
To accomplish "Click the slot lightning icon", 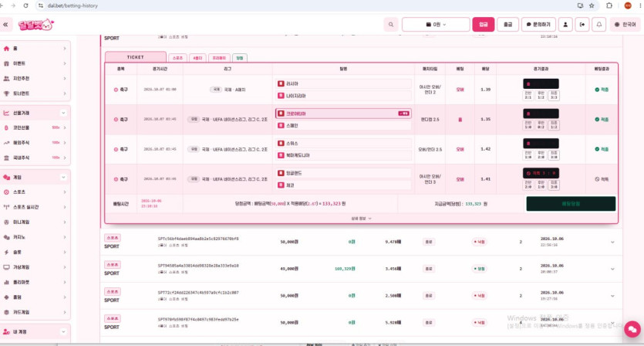I will tap(6, 253).
